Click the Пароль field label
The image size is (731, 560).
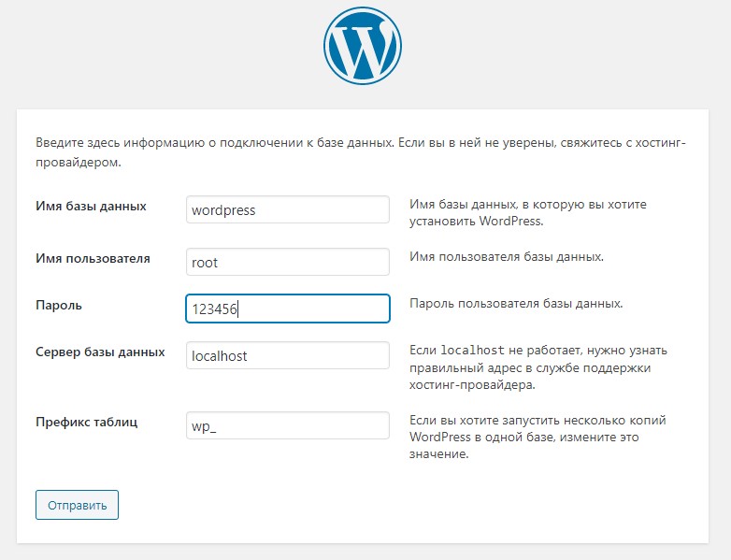pos(59,305)
